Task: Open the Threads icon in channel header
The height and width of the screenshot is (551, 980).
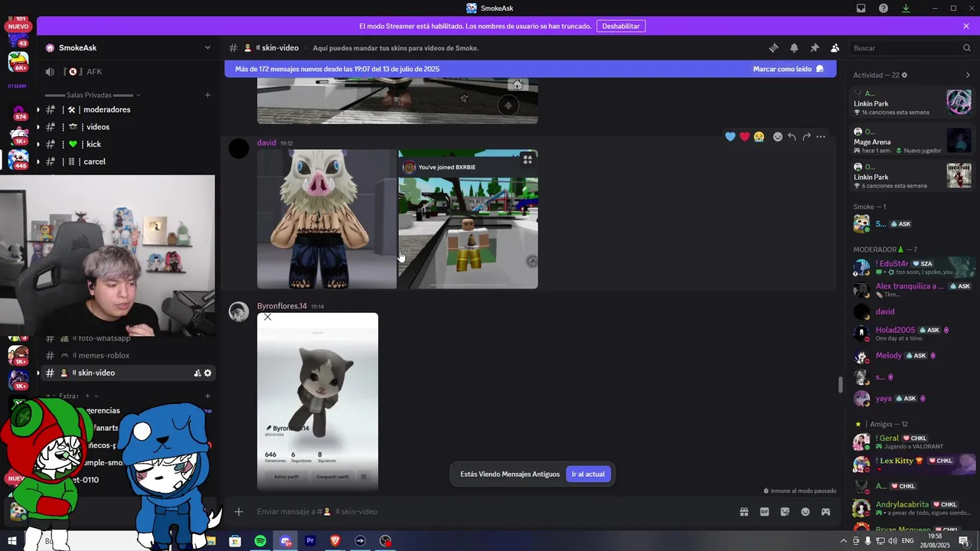Action: 773,47
